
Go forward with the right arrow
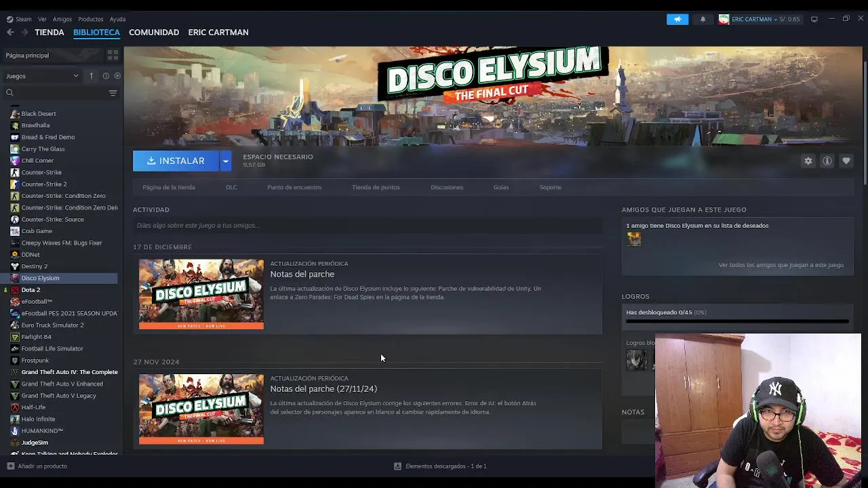tap(24, 32)
